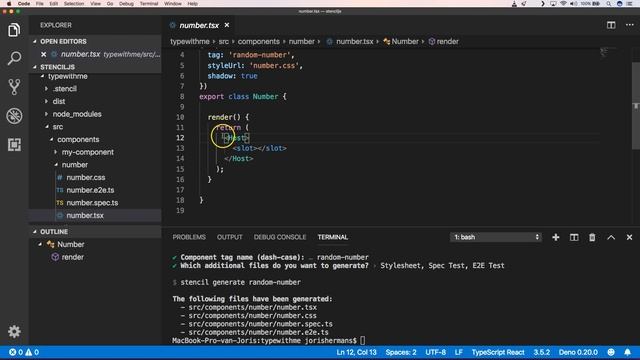
Task: Click the editor vertical scrollbar
Action: point(636,106)
